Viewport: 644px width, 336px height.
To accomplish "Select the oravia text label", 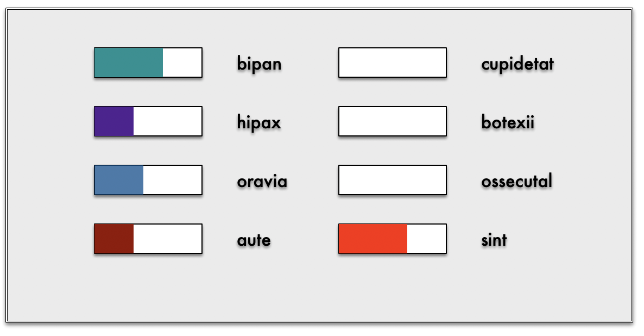I will [262, 181].
